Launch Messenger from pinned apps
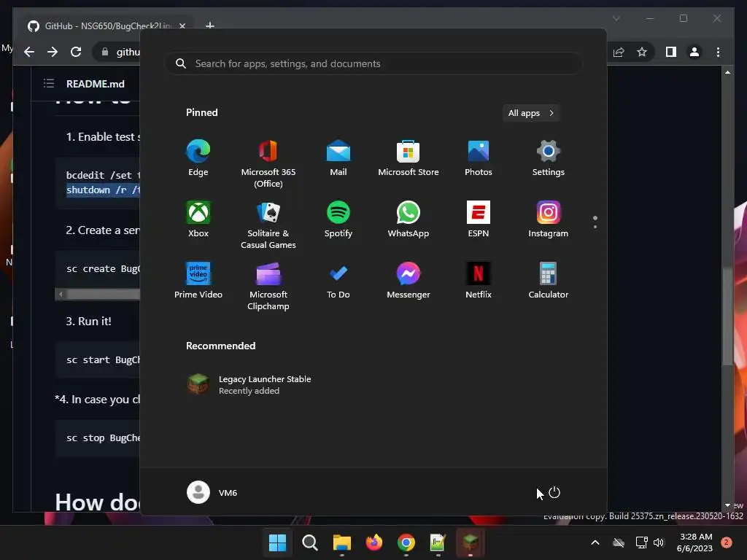 point(409,281)
